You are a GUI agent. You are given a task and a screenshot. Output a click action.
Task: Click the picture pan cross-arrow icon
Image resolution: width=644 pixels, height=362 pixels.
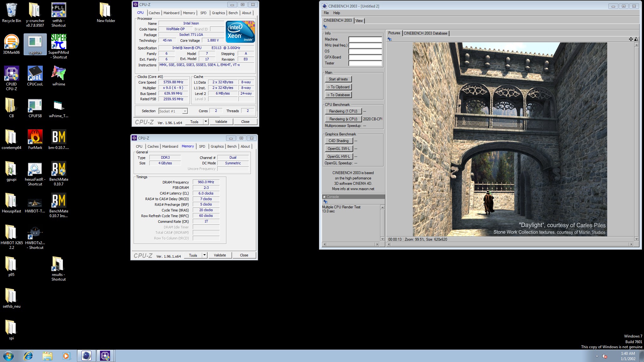coord(631,39)
